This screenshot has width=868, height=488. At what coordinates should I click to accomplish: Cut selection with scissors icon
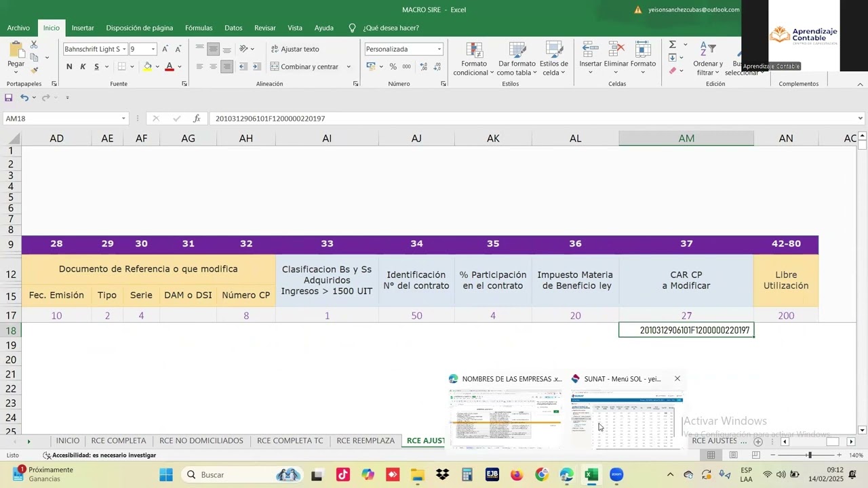34,45
